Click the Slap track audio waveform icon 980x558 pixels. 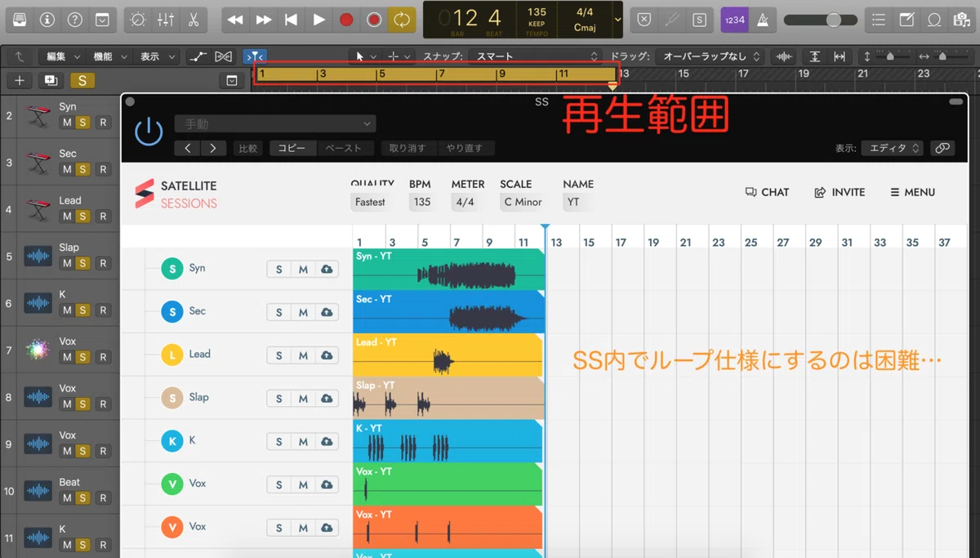click(x=38, y=257)
